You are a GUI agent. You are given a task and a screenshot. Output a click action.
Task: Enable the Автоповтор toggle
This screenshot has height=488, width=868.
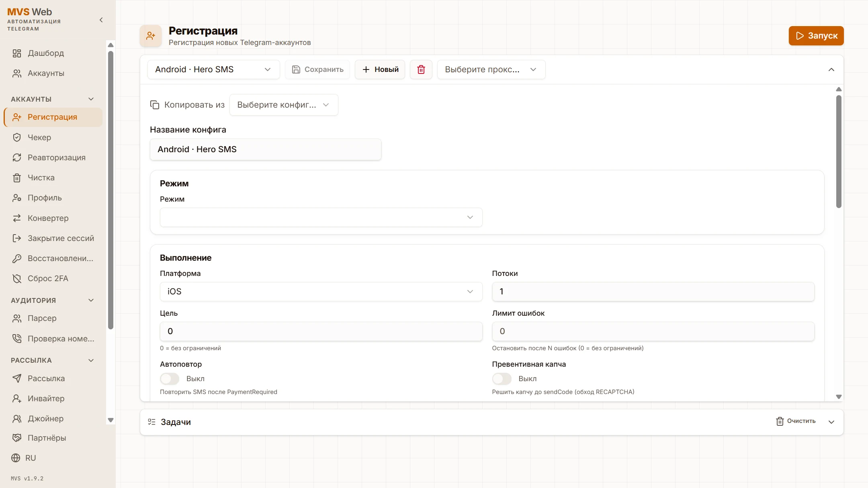point(170,379)
